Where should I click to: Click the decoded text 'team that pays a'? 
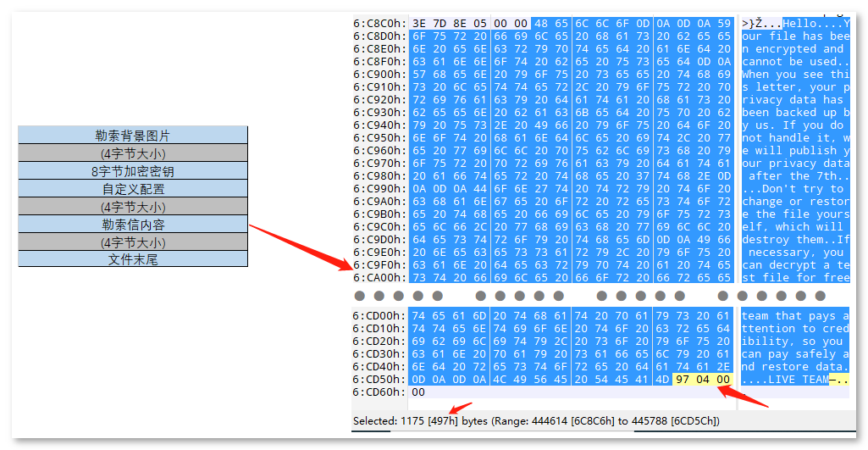coord(795,316)
